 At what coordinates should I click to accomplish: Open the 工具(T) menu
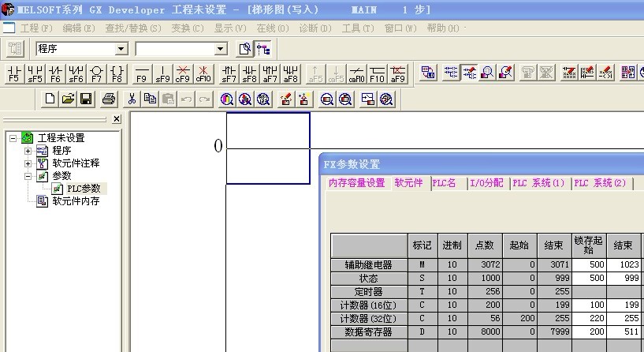pyautogui.click(x=357, y=28)
